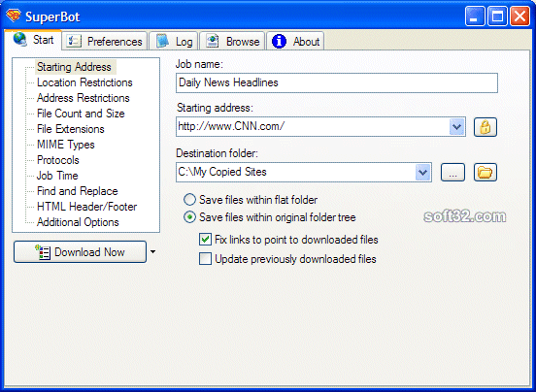Open File Count and Size settings
The height and width of the screenshot is (392, 536).
[81, 114]
